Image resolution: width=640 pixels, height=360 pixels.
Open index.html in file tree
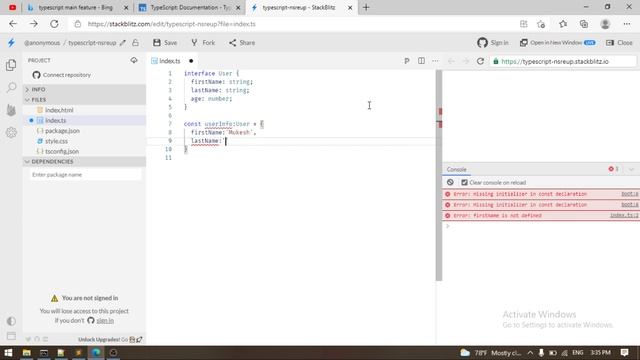84,110
